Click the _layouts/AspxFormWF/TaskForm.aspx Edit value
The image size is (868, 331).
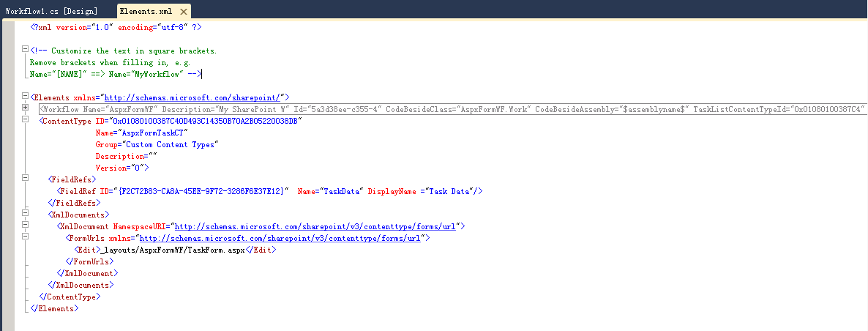(173, 250)
